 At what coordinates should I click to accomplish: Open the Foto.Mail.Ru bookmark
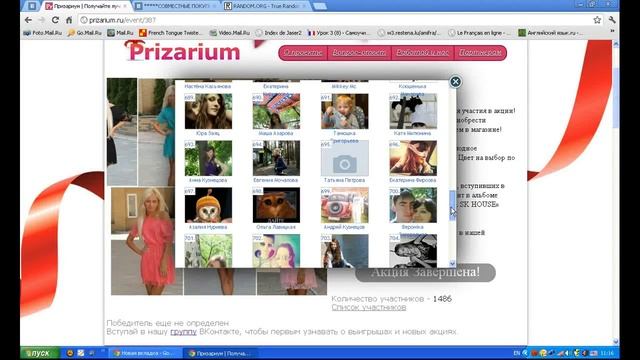43,33
